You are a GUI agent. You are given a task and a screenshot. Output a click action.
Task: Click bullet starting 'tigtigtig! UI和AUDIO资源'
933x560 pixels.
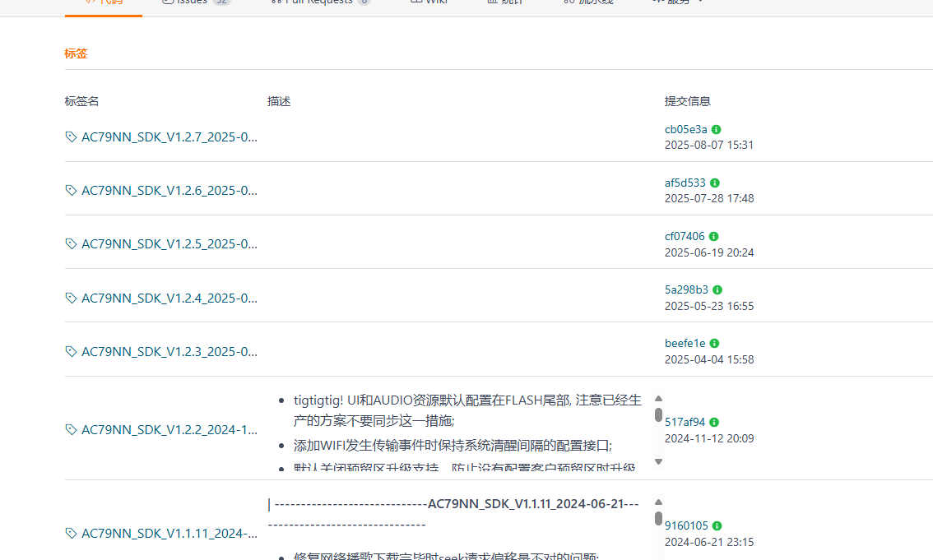click(x=467, y=410)
